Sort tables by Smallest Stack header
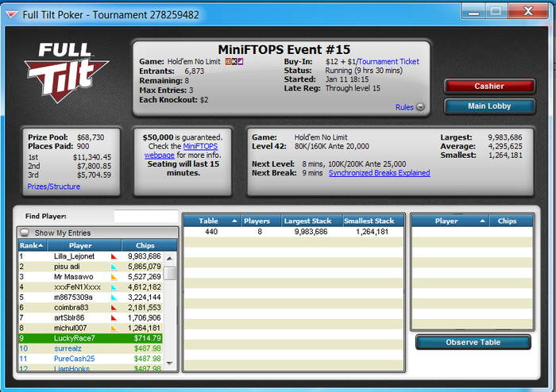The image size is (556, 392). (373, 221)
